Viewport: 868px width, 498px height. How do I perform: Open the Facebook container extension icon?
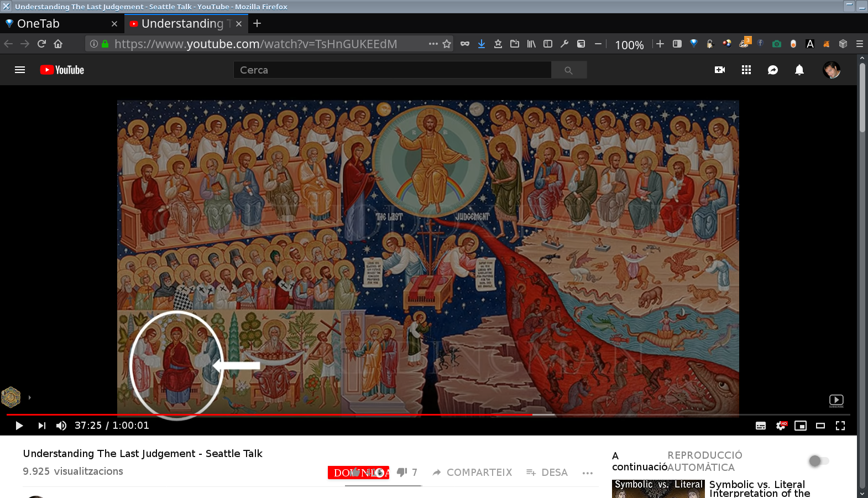(760, 44)
